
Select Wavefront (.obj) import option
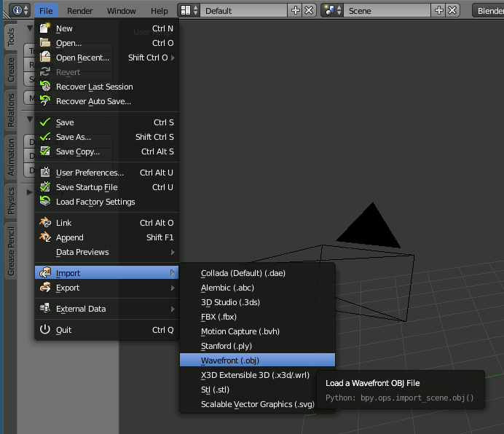point(257,360)
